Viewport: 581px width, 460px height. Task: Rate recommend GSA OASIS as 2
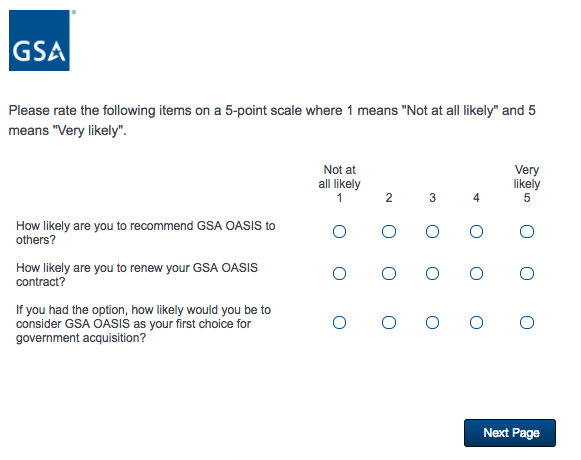click(389, 232)
